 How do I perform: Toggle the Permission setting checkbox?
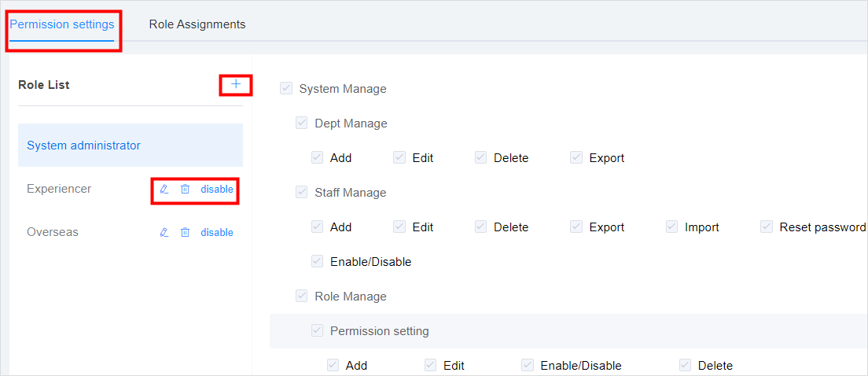[317, 330]
